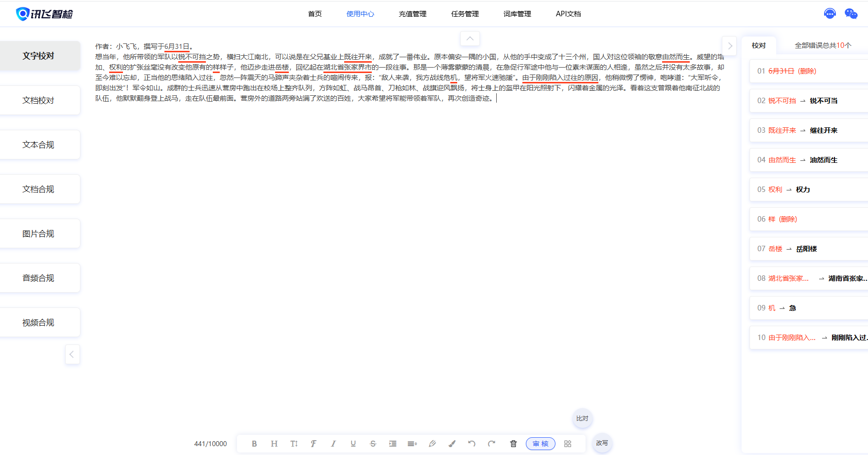Screen dimensions: 868x455
Task: Select error 01 6月31日 (删除)
Action: [809, 71]
